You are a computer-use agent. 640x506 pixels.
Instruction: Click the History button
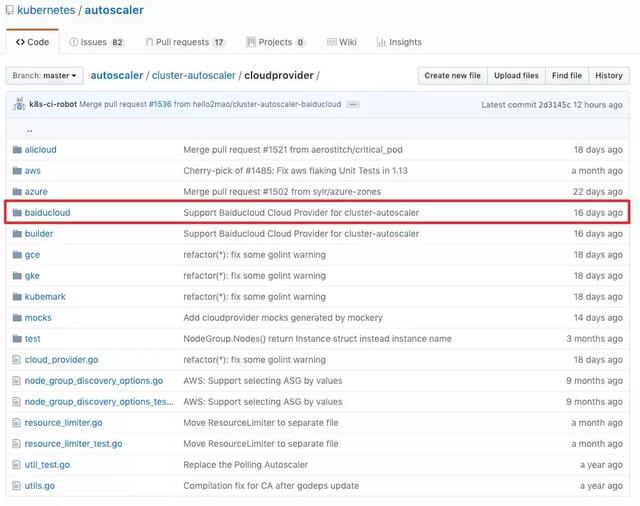coord(609,76)
